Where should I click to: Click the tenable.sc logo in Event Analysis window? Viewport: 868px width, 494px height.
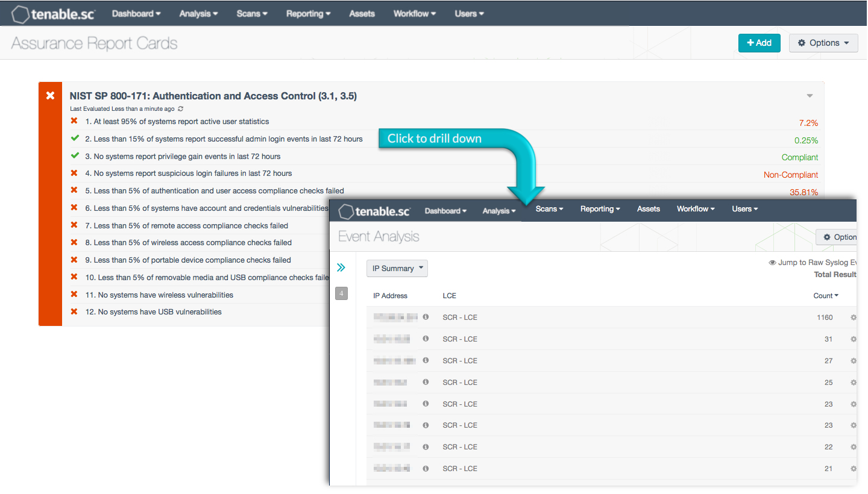click(374, 211)
